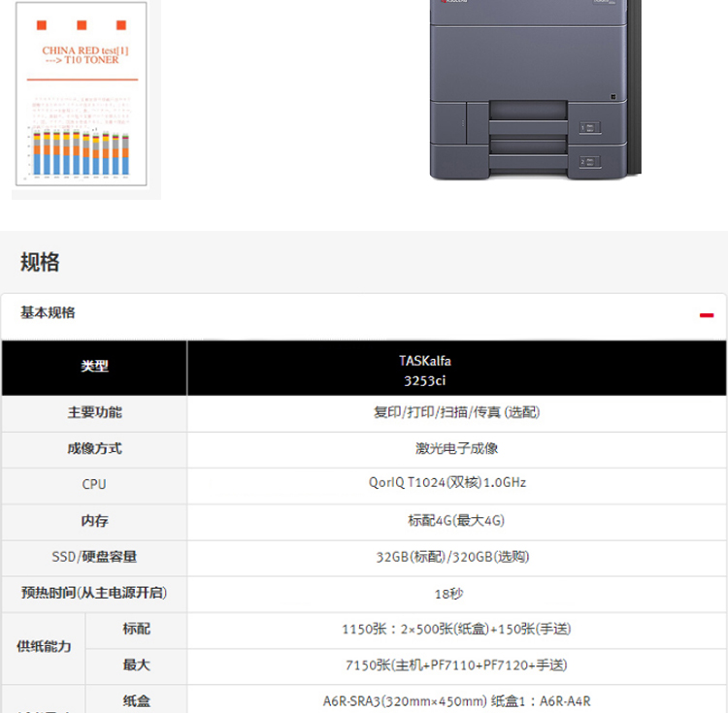Image resolution: width=728 pixels, height=713 pixels.
Task: Click the SSD/硬盘容量 row label
Action: [94, 557]
